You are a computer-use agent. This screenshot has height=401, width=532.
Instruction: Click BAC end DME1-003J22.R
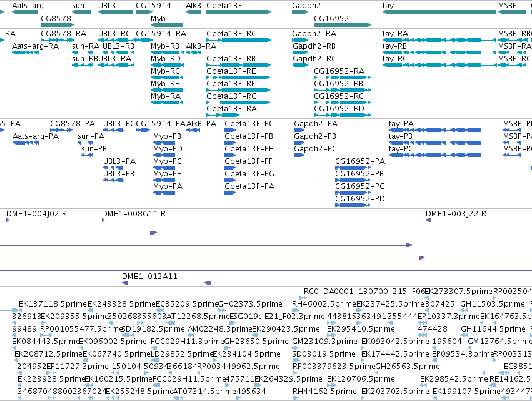456,214
